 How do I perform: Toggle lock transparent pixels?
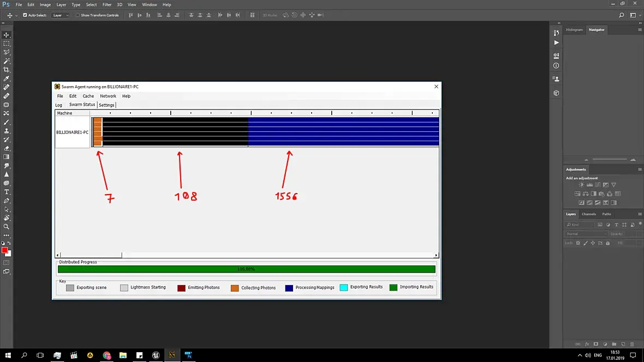578,243
